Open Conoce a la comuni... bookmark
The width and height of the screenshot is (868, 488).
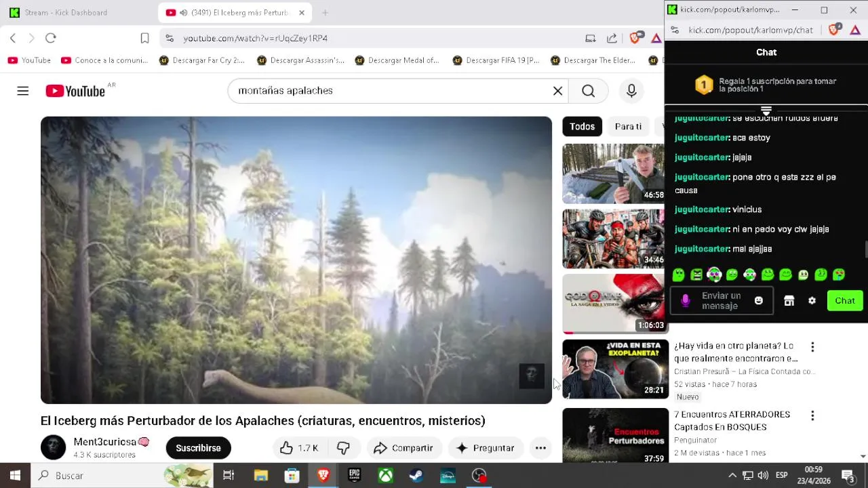pos(104,60)
